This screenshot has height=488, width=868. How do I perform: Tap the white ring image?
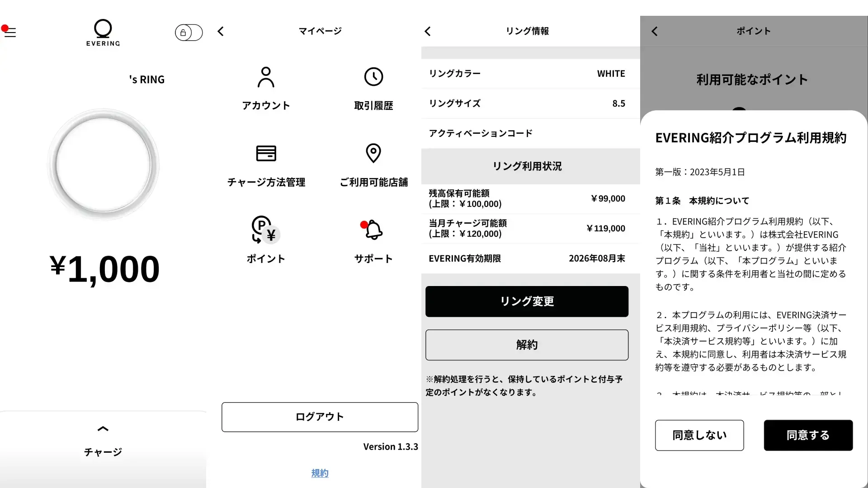(x=103, y=165)
